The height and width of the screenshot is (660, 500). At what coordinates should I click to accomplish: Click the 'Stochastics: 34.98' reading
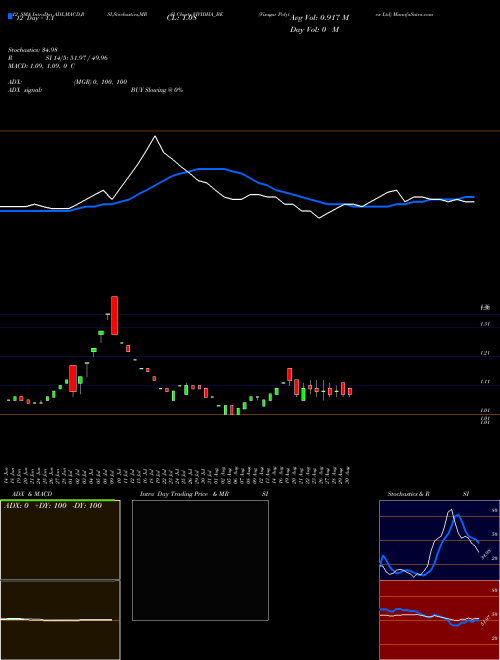click(x=32, y=50)
